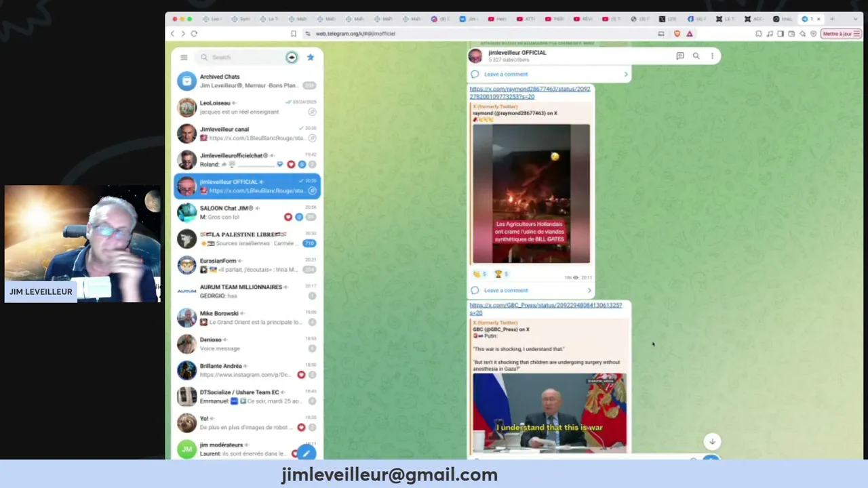This screenshot has width=868, height=488.
Task: Click the 710 unread badge on LA PALESTINE LIBRE
Action: point(310,243)
